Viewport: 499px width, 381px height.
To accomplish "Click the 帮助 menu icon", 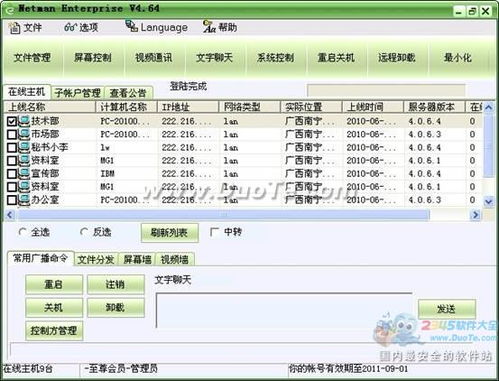I will 209,27.
